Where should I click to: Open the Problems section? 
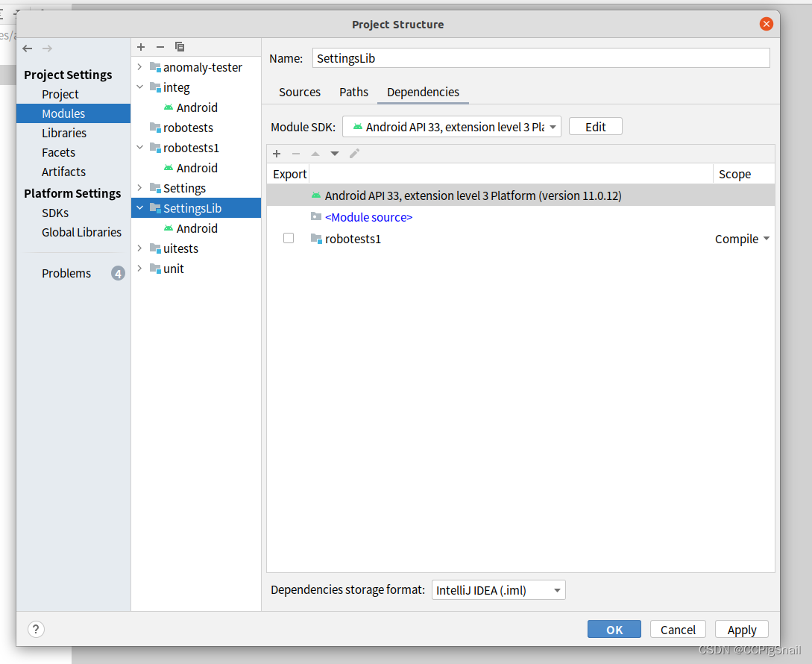click(66, 273)
